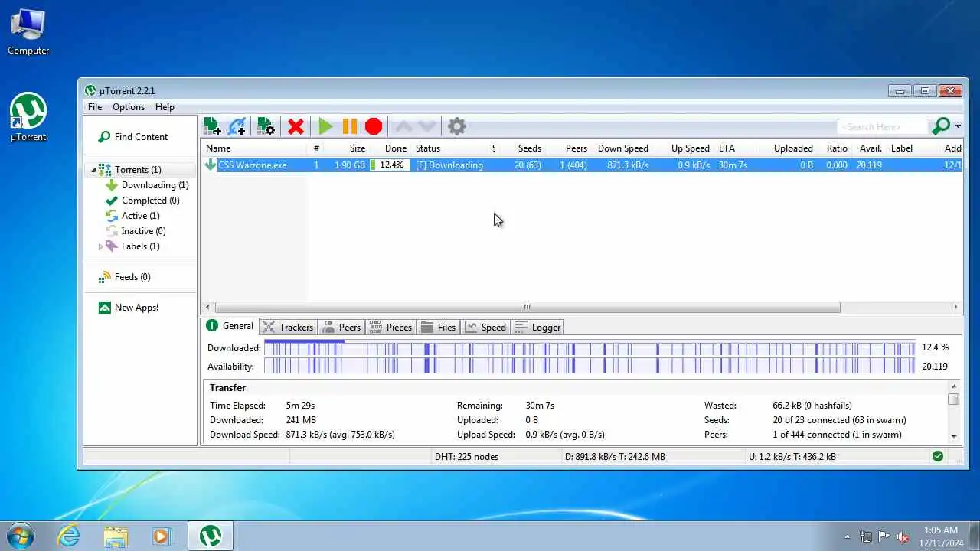Click the green Start torrent button
Viewport: 980px width, 551px height.
325,126
